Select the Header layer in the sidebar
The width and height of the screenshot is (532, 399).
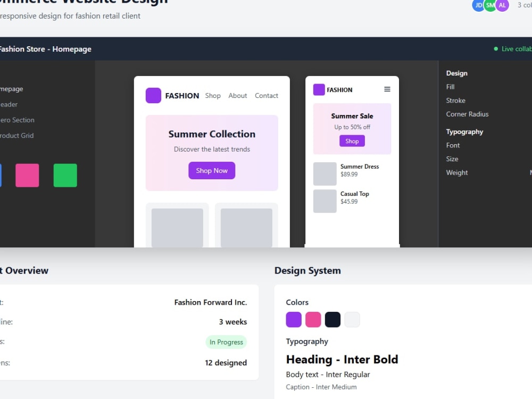coord(9,104)
